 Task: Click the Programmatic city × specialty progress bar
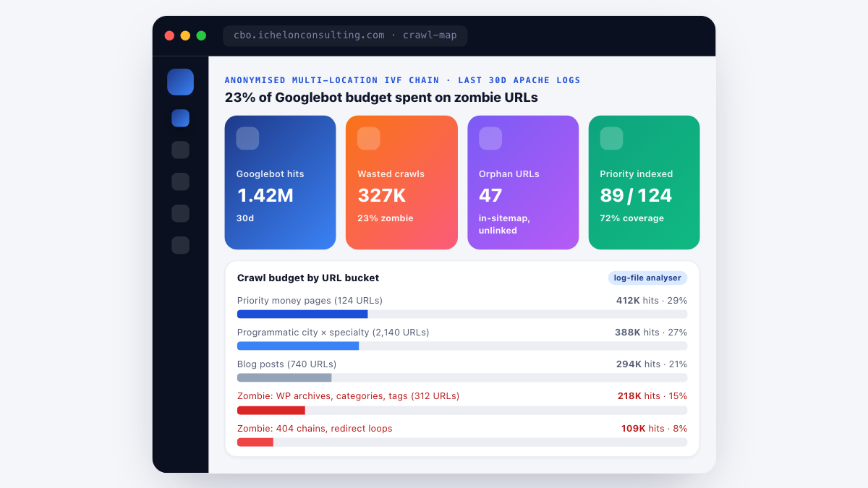point(462,346)
